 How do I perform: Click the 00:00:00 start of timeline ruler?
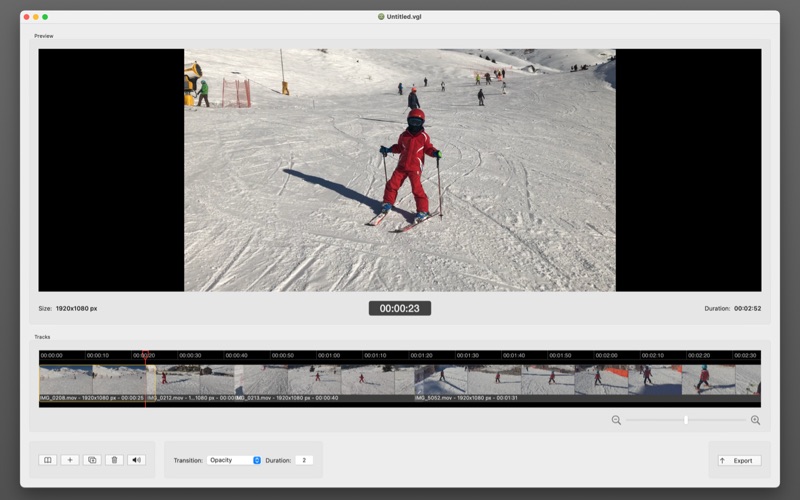point(52,355)
